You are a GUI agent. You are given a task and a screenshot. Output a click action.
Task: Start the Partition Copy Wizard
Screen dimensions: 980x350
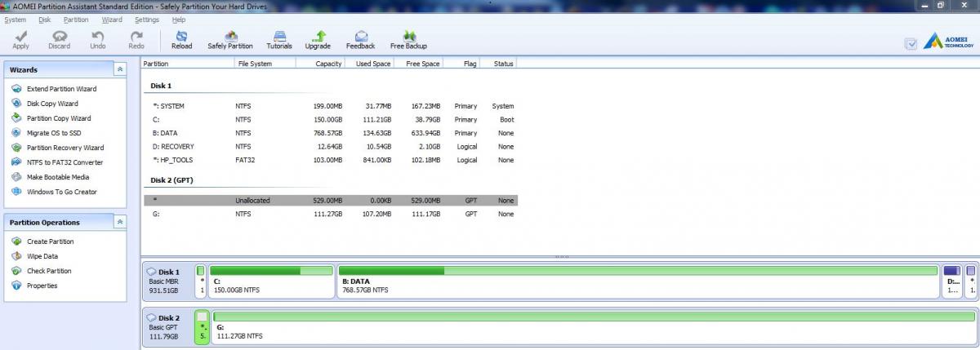pos(59,118)
